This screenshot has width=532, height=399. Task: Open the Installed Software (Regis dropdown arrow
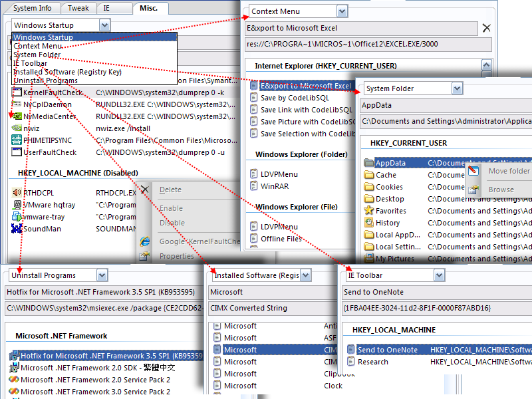(x=306, y=275)
